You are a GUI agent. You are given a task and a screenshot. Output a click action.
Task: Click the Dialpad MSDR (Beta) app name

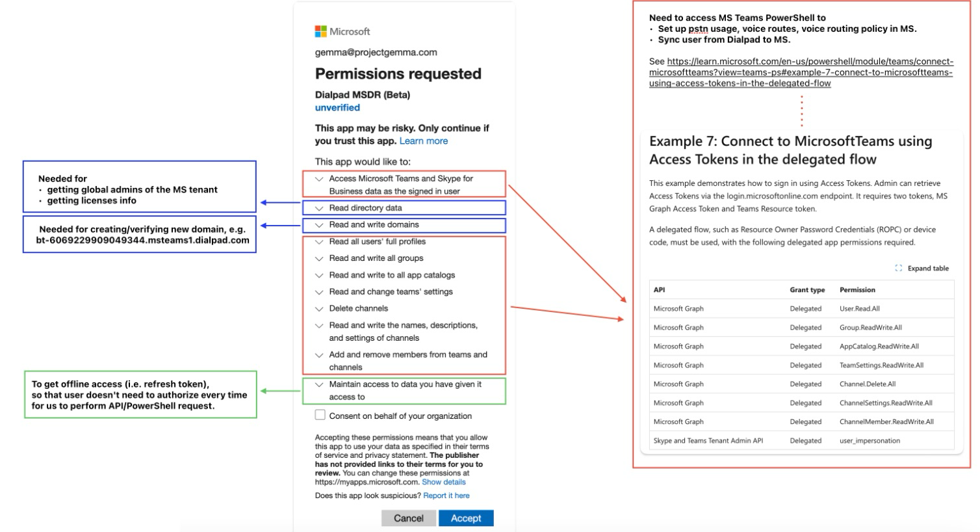pos(363,95)
